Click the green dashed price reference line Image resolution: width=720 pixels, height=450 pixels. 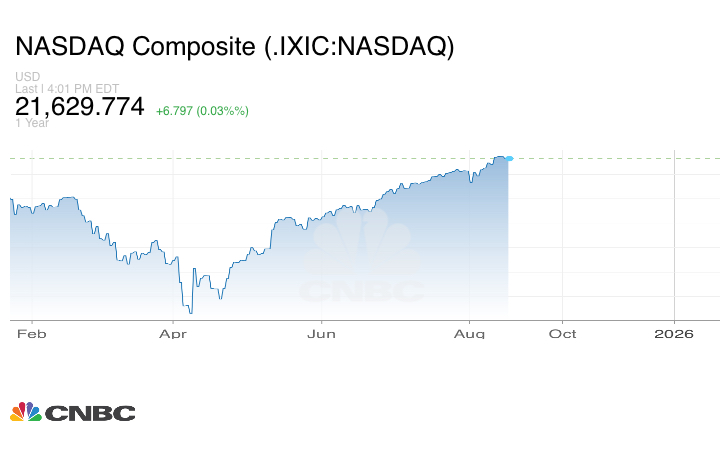coord(600,158)
